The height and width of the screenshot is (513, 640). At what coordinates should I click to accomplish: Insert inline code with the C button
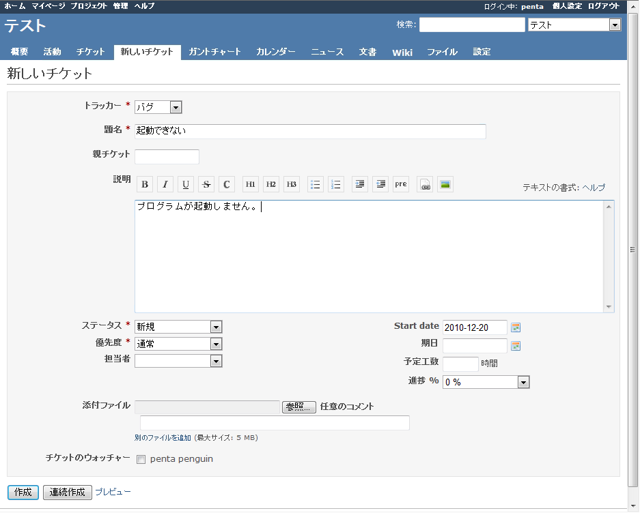(227, 184)
